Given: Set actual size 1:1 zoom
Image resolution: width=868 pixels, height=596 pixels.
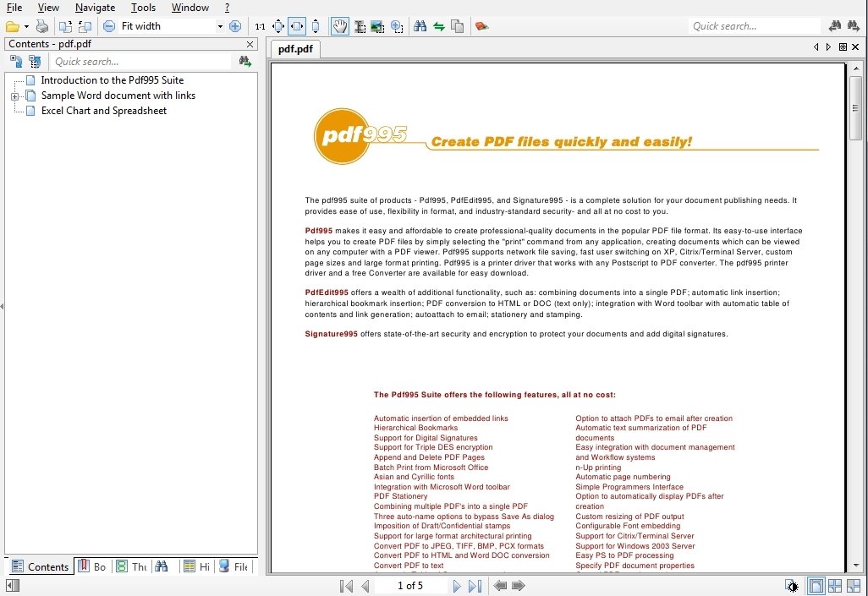Looking at the screenshot, I should tap(260, 26).
